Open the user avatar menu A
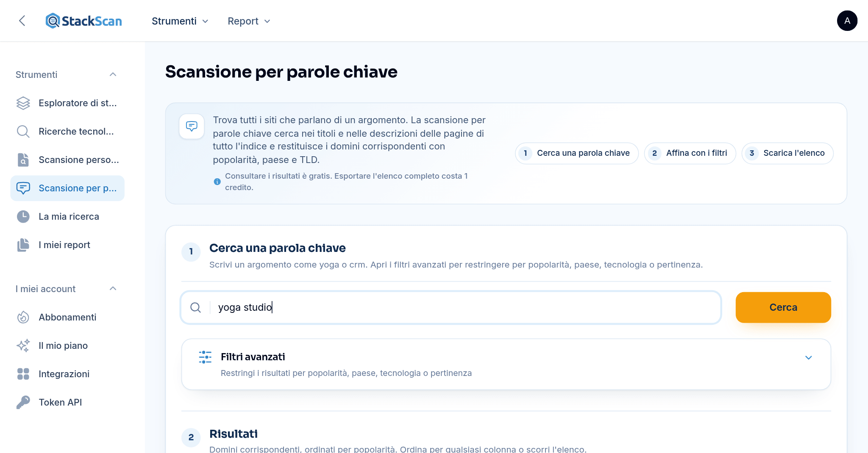 847,21
